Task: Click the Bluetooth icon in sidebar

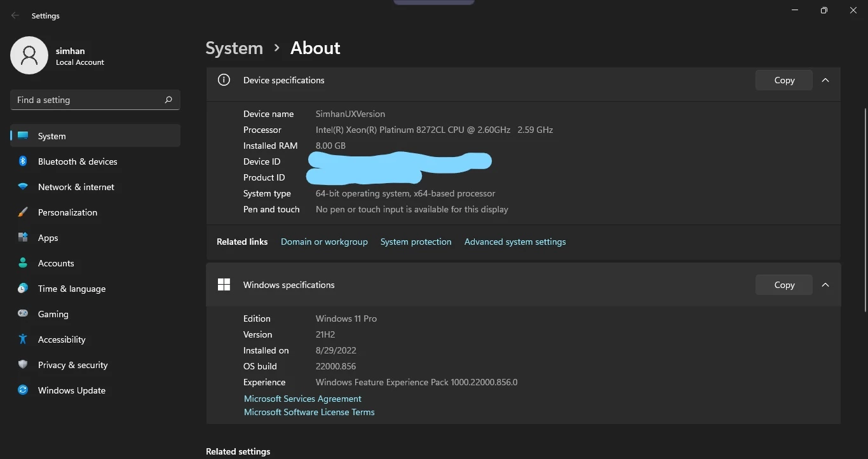Action: point(23,161)
